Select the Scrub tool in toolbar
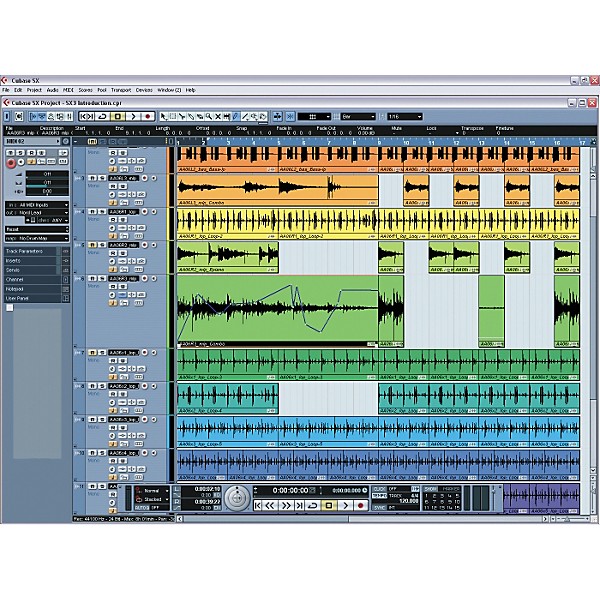The image size is (600, 600). [263, 116]
